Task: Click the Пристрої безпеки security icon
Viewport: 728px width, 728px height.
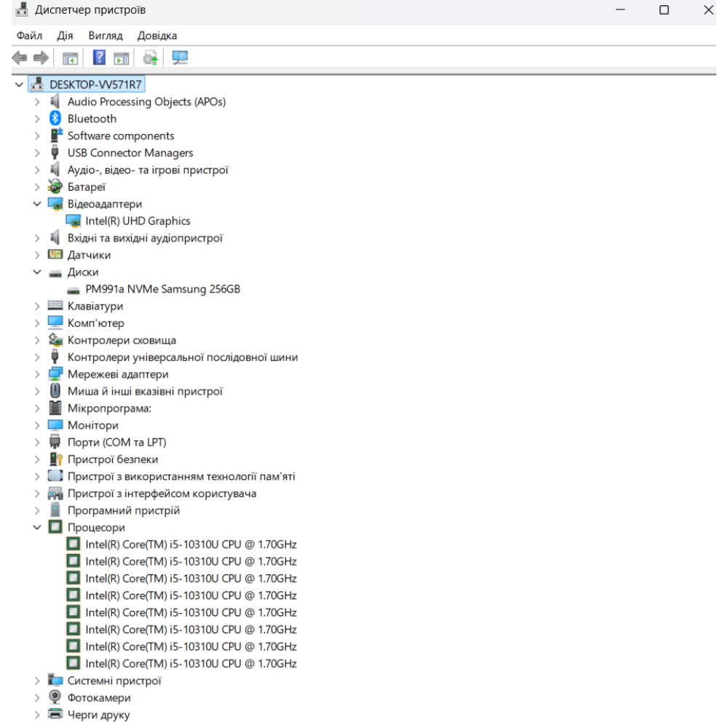Action: (55, 459)
